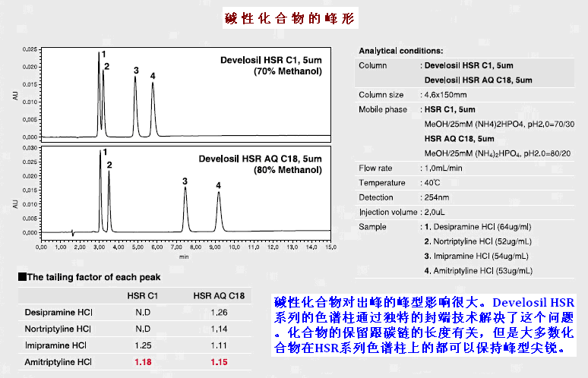
Task: Click the 'HSR AQ C18' table column header
Action: [218, 295]
